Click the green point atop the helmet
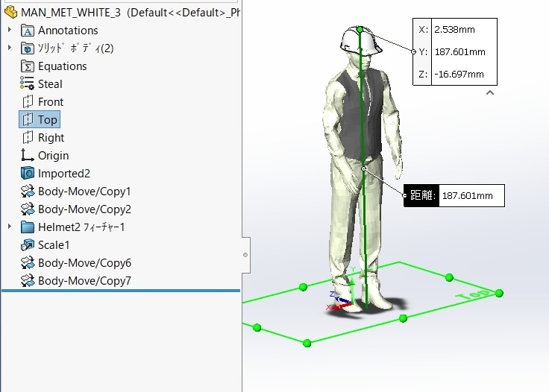549x392 pixels. [x=360, y=29]
